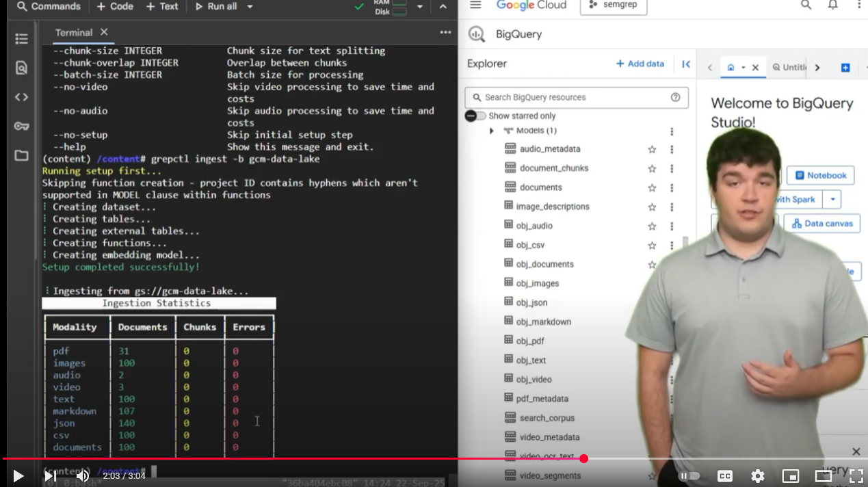Skip to next video
This screenshot has height=487, width=868.
50,475
